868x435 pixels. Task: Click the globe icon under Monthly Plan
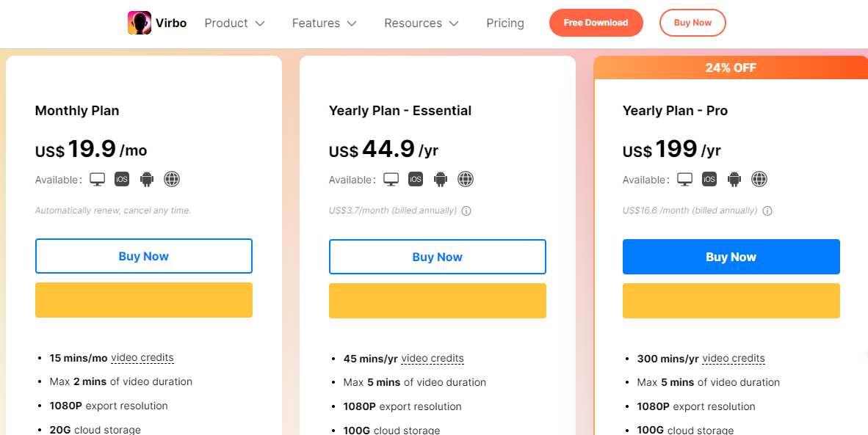(172, 178)
